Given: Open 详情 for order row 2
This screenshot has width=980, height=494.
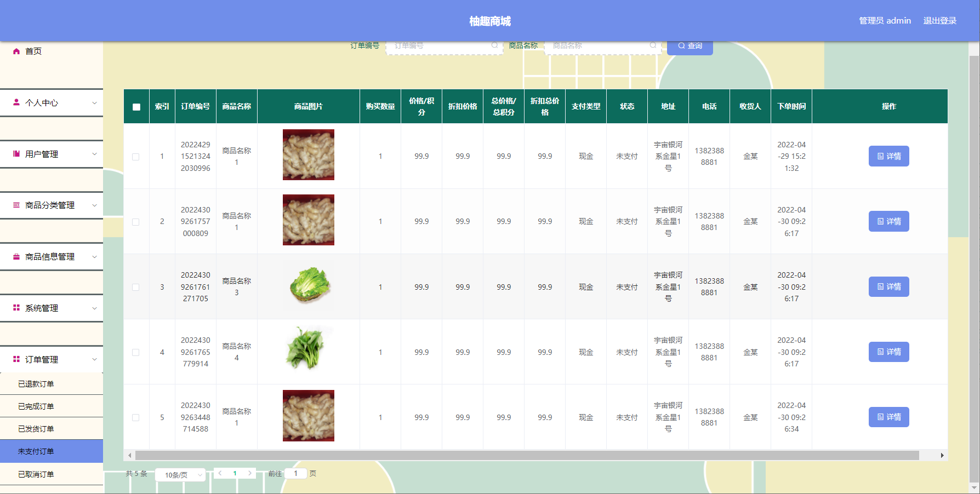Looking at the screenshot, I should 888,221.
